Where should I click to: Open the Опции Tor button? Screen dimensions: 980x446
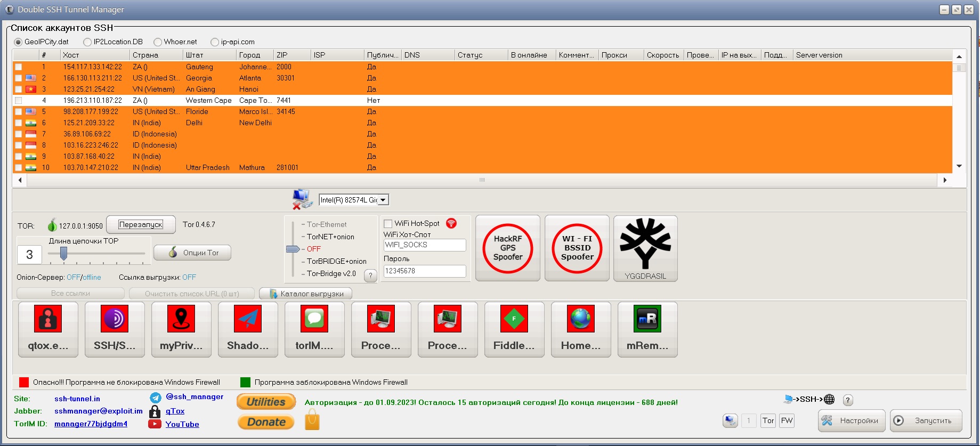192,253
